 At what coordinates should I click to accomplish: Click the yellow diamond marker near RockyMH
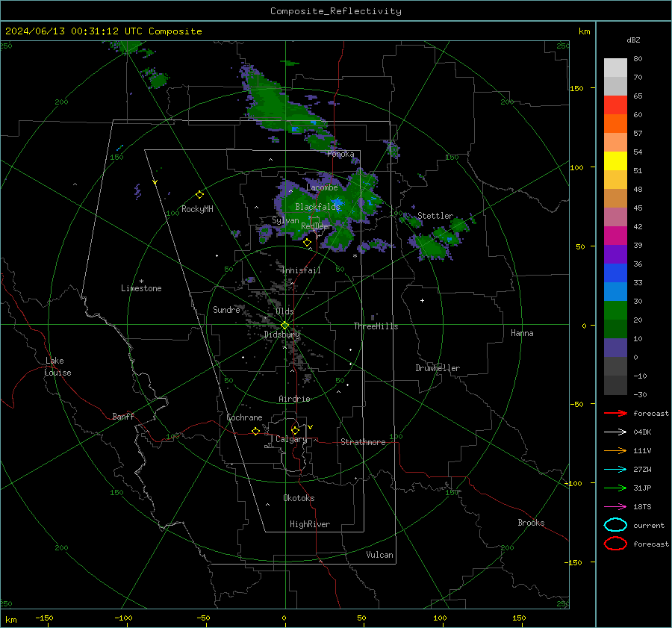199,195
